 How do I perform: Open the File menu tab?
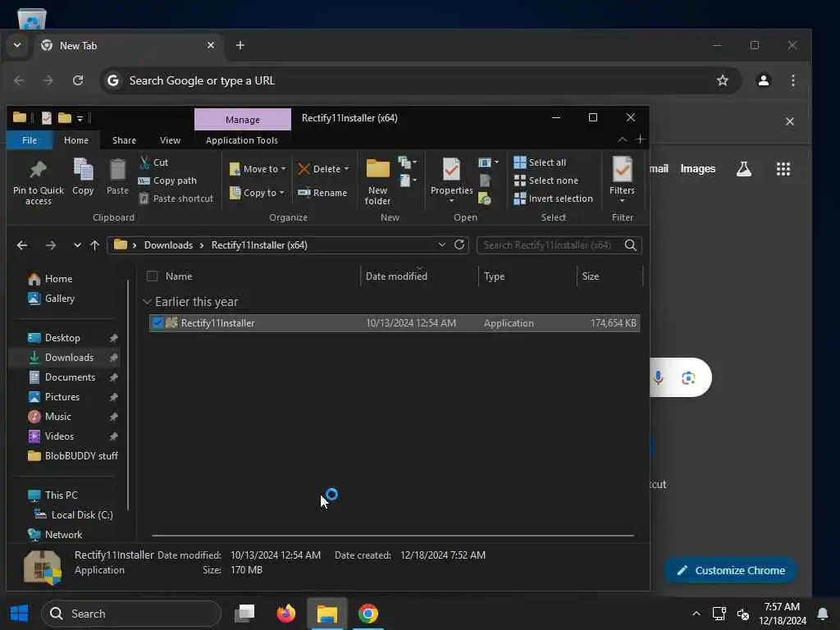pyautogui.click(x=30, y=140)
